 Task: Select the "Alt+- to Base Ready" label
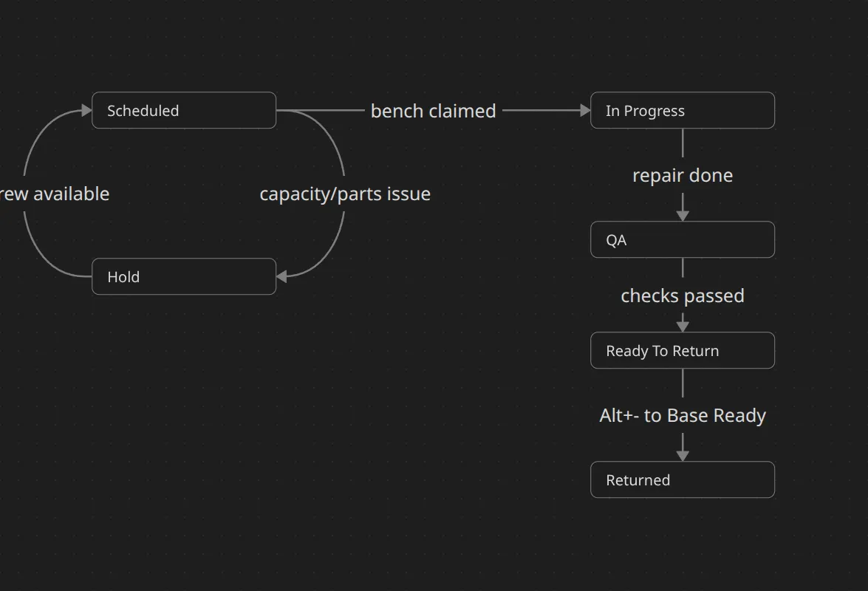tap(682, 416)
